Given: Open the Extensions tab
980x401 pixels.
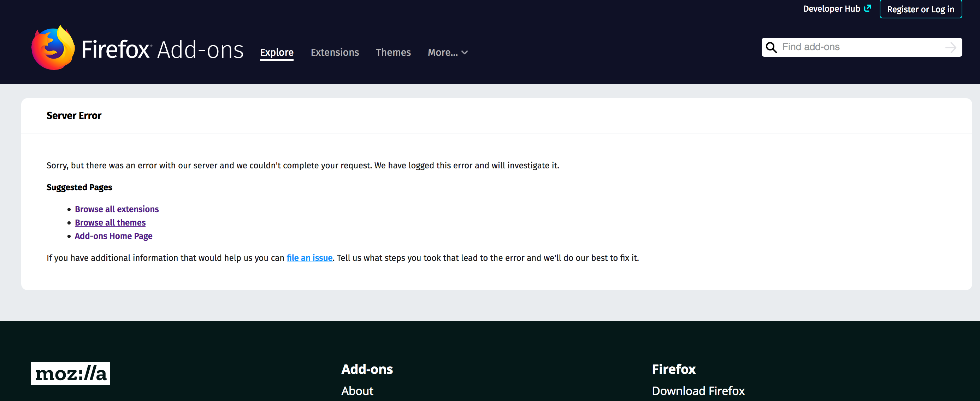Looking at the screenshot, I should pos(335,53).
